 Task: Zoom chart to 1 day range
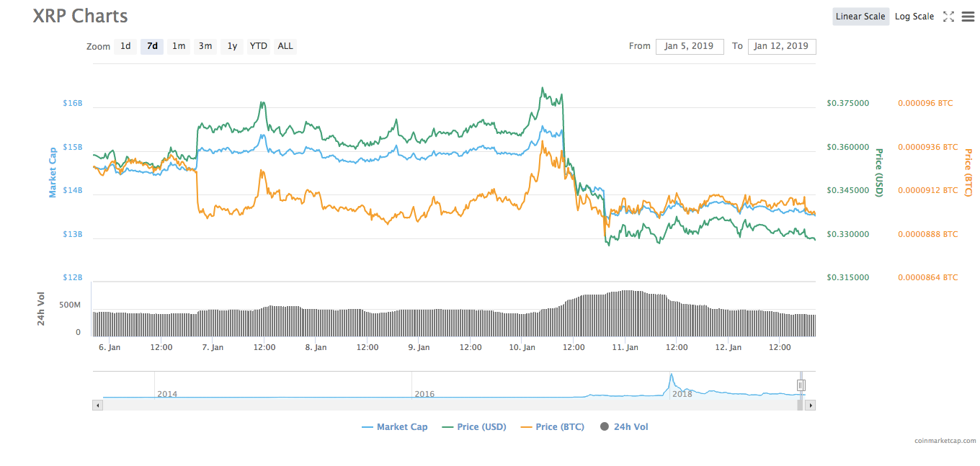pyautogui.click(x=125, y=46)
